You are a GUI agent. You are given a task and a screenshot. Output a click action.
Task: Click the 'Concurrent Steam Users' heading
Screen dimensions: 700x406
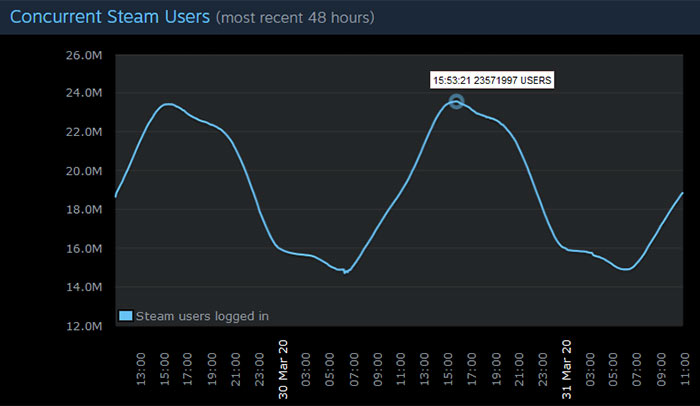click(110, 17)
